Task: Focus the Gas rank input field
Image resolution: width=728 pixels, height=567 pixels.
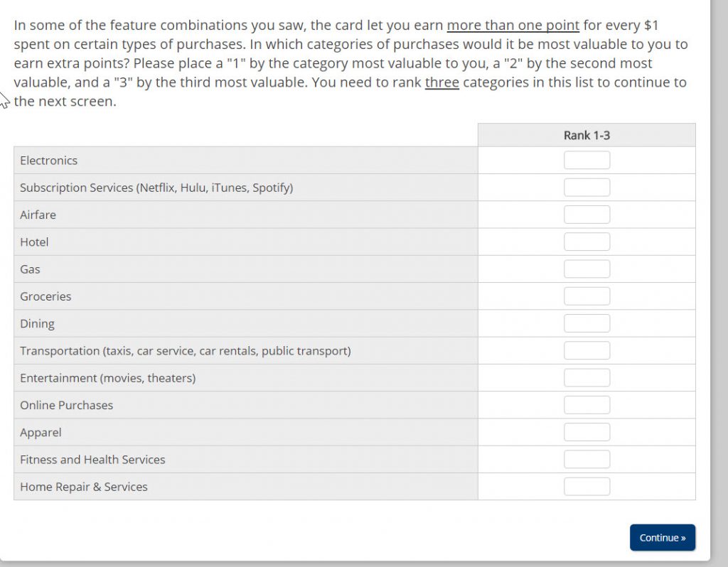Action: coord(587,269)
